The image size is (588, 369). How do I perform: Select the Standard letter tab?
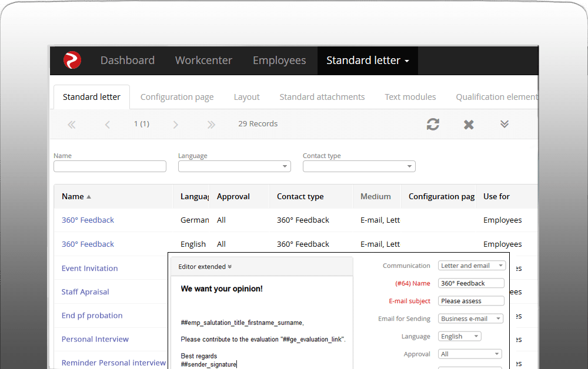point(92,97)
